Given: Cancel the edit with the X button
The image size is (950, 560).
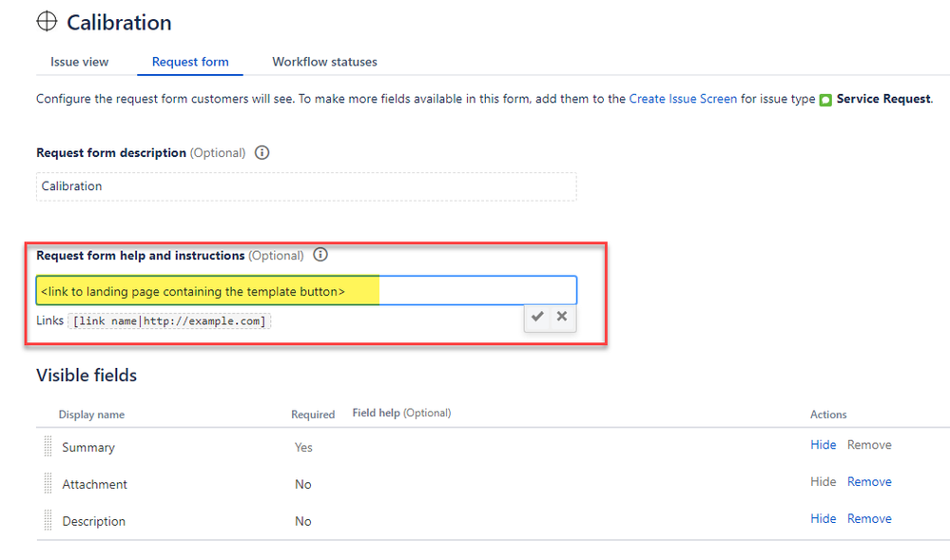Looking at the screenshot, I should click(x=562, y=317).
